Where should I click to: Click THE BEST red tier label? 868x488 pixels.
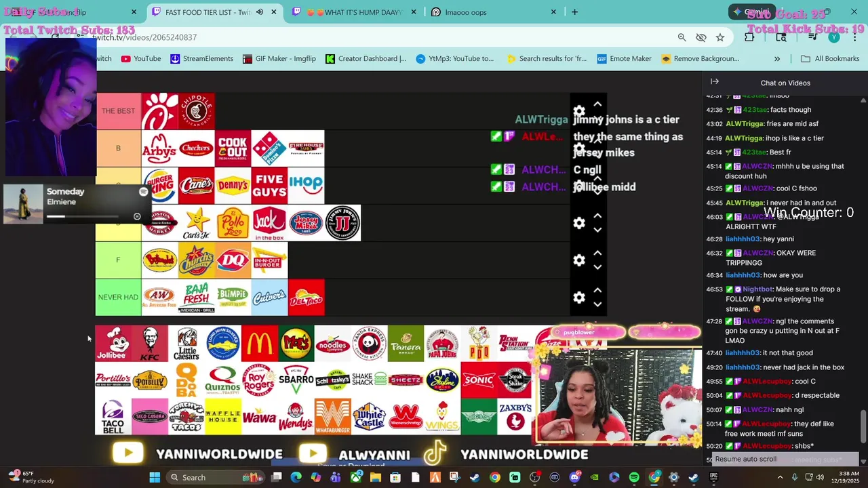(118, 111)
